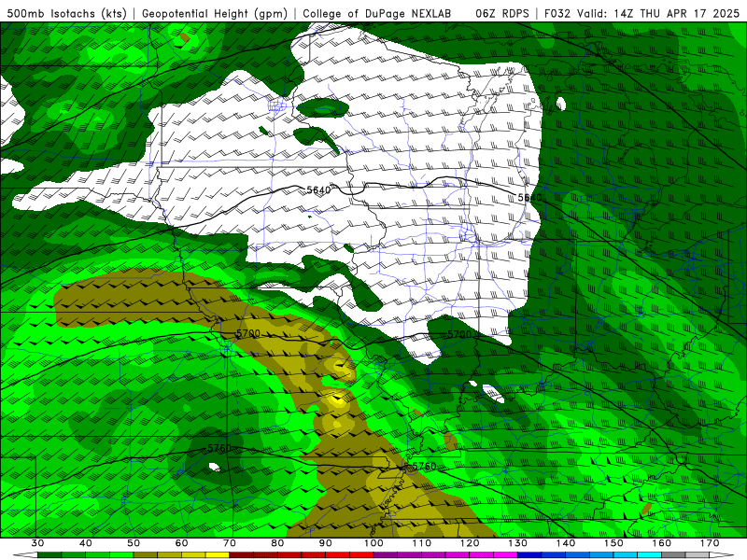Click the eastern 5760 height contour label

[x=424, y=466]
